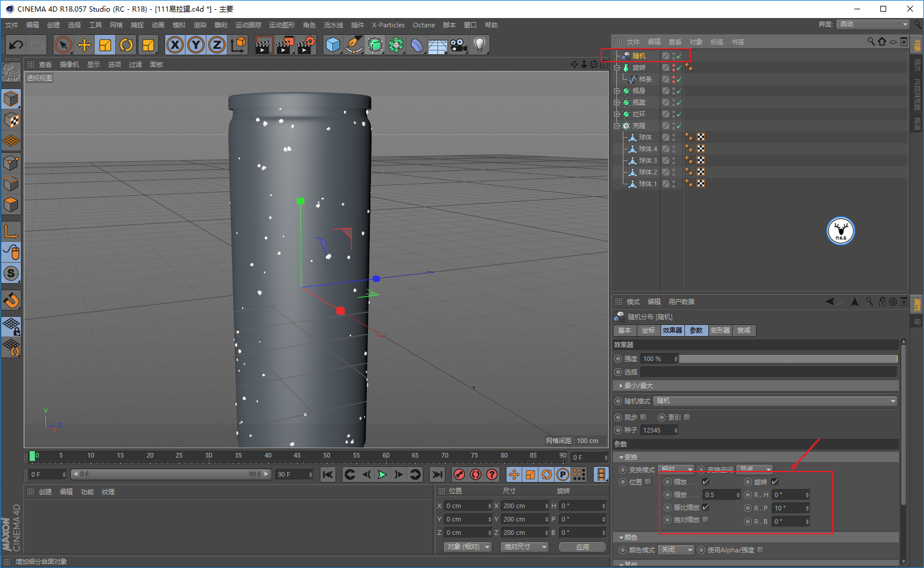The width and height of the screenshot is (924, 568).
Task: Collapse the 克隆 object tree node
Action: 617,126
